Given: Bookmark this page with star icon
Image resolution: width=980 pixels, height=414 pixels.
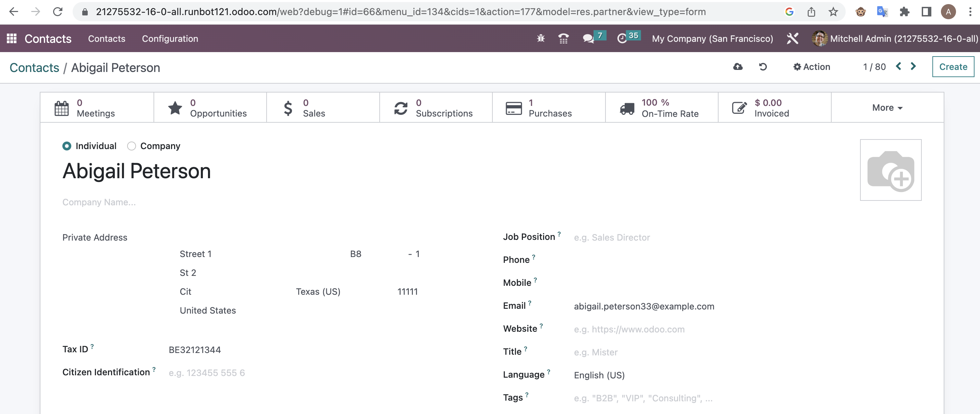Looking at the screenshot, I should point(833,12).
